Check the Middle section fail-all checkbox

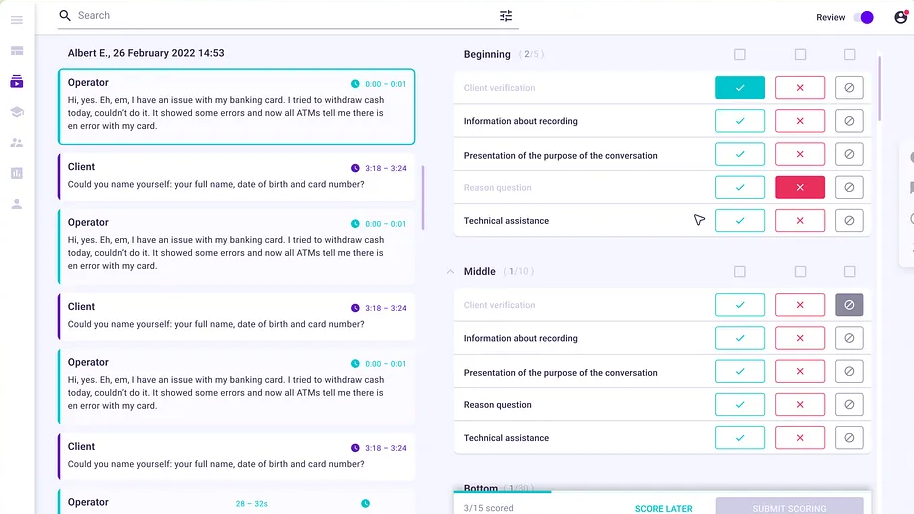pos(800,272)
